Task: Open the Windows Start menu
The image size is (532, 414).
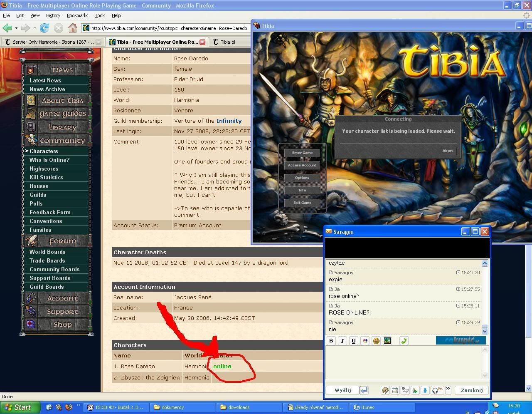Action: click(20, 407)
